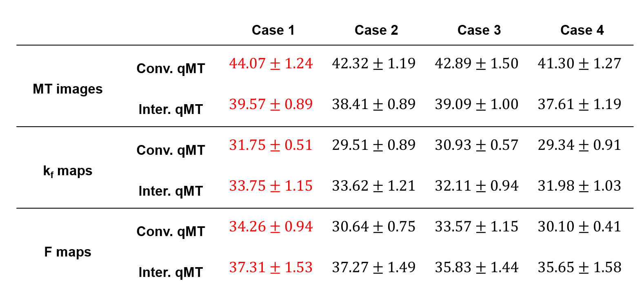Screen dimensions: 644x290
Task: Select the MT images row group label
Action: point(68,89)
